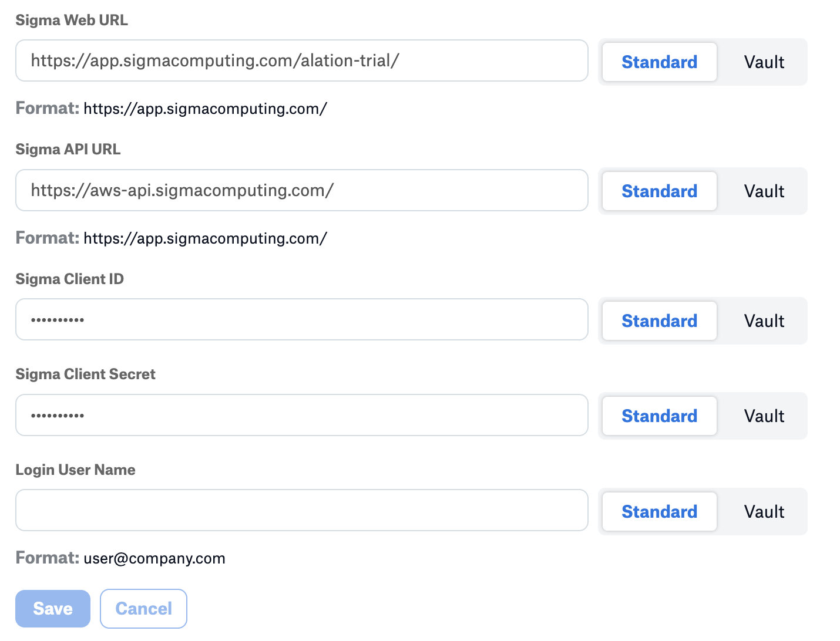Click the empty Login User Name field
This screenshot has height=641, width=840.
click(301, 510)
